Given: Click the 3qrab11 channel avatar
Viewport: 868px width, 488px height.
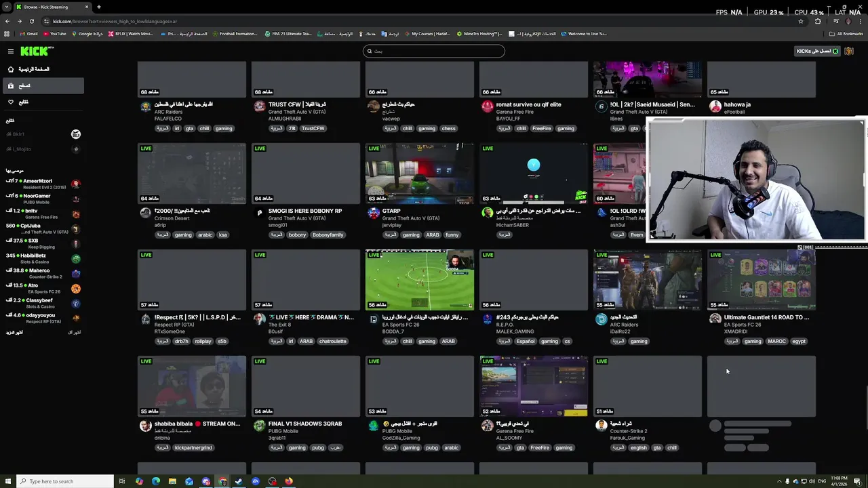Looking at the screenshot, I should [x=260, y=426].
